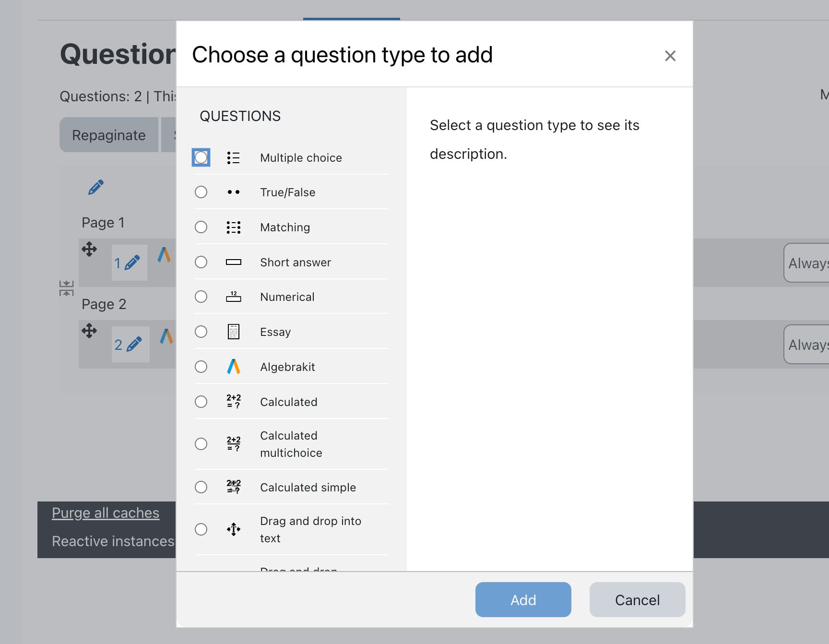The width and height of the screenshot is (829, 644).
Task: Select the Calculated multichoice radio button
Action: pyautogui.click(x=201, y=444)
